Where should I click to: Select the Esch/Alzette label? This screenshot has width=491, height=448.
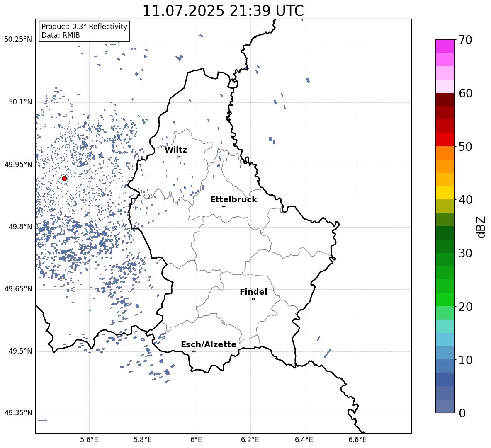pos(209,344)
